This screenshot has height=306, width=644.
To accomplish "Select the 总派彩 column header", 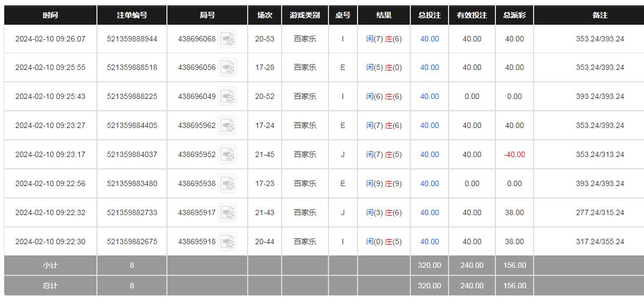I will 514,16.
